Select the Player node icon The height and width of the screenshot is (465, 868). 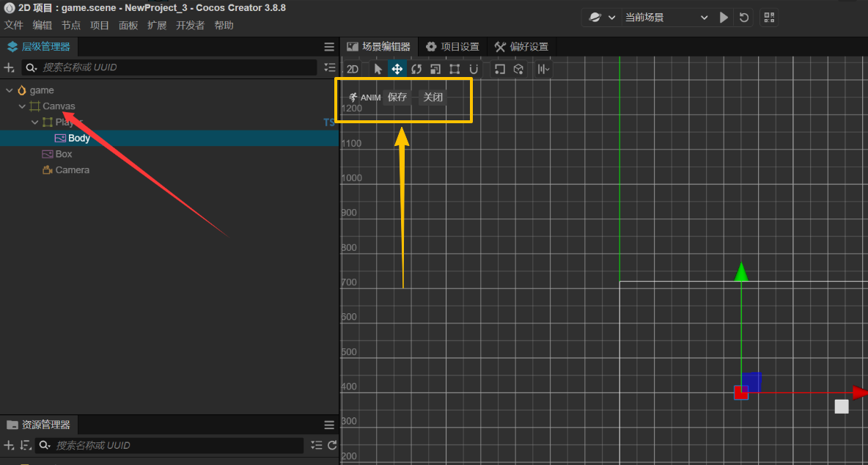48,122
